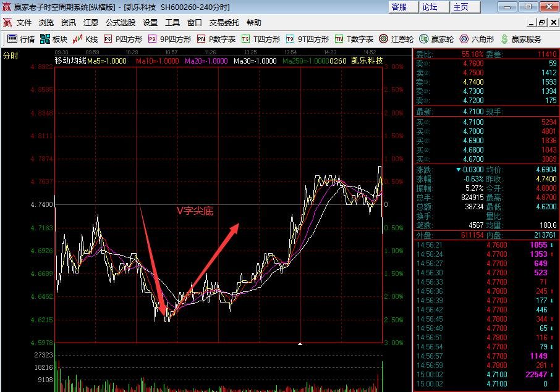
Task: Click the 内盘 213761 value
Action: [545, 235]
